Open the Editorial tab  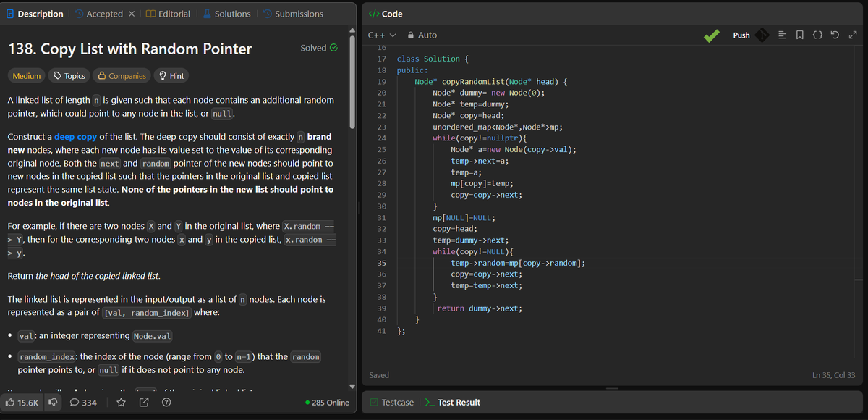click(x=168, y=14)
